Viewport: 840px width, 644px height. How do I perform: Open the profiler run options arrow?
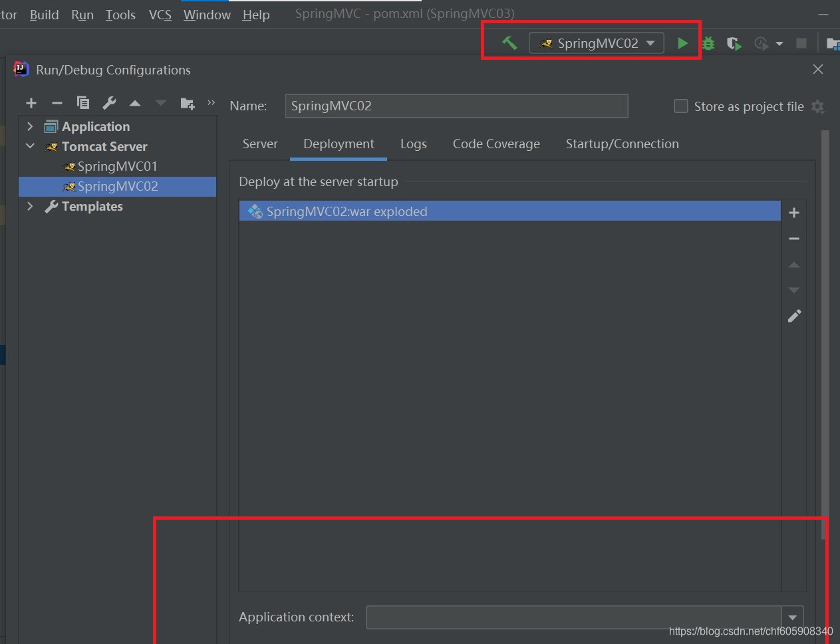coord(779,44)
